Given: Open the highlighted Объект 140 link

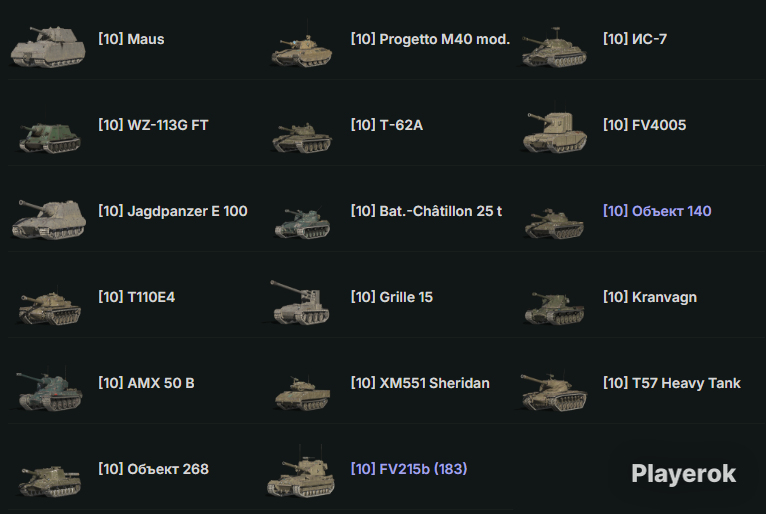Looking at the screenshot, I should [x=657, y=211].
